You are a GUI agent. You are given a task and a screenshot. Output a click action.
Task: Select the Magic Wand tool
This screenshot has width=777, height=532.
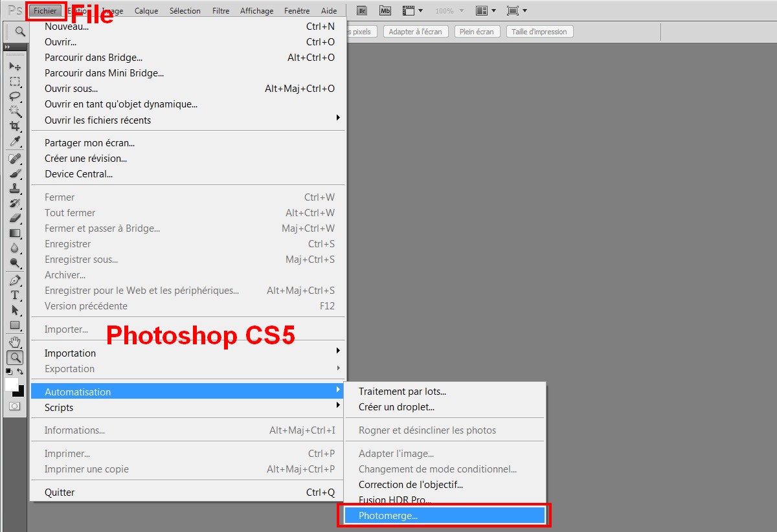tap(15, 111)
